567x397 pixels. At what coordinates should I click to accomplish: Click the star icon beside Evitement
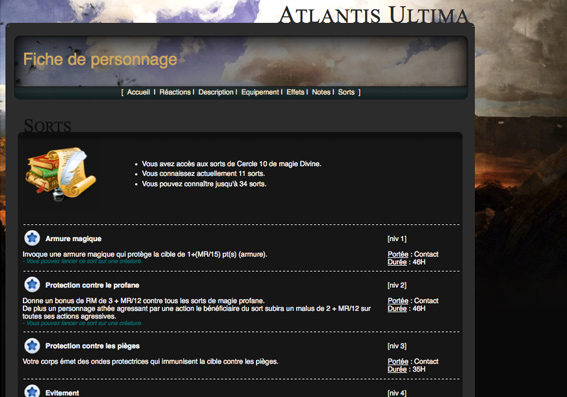[32, 391]
